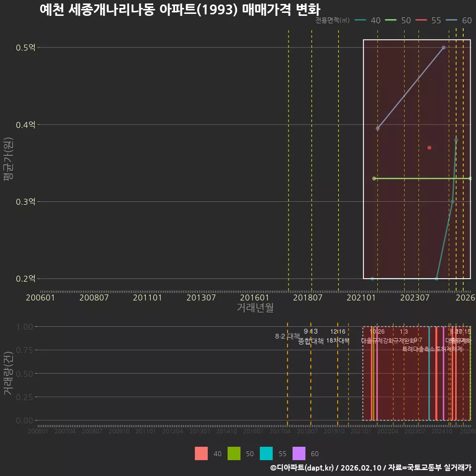Viewport: 476px width, 476px height.
Task: Click the '10·26' policy date annotation
Action: tap(377, 332)
